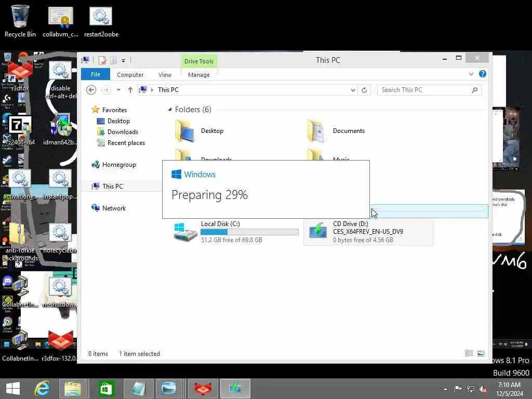Switch to details view layout icon

[x=469, y=353]
